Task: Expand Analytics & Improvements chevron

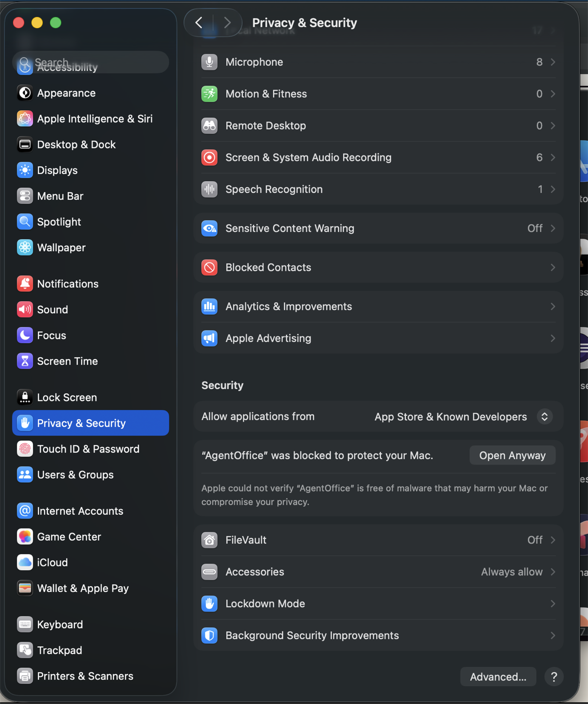Action: [553, 306]
